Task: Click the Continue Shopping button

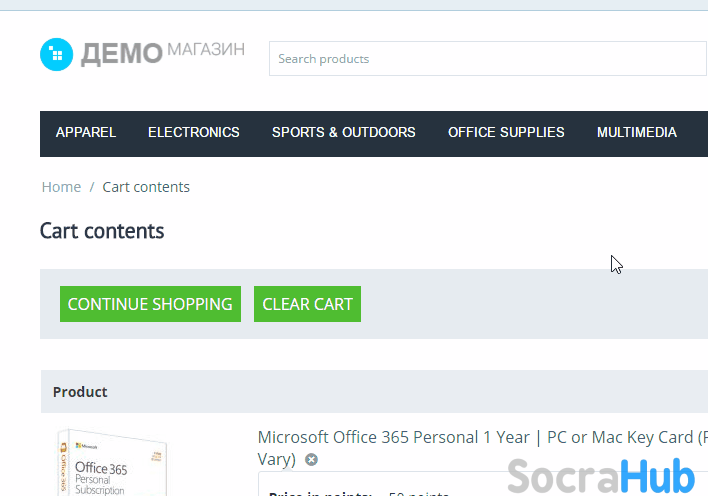Action: tap(150, 304)
